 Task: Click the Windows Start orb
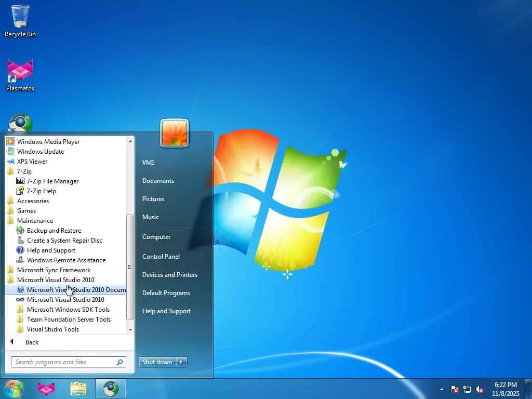point(13,389)
